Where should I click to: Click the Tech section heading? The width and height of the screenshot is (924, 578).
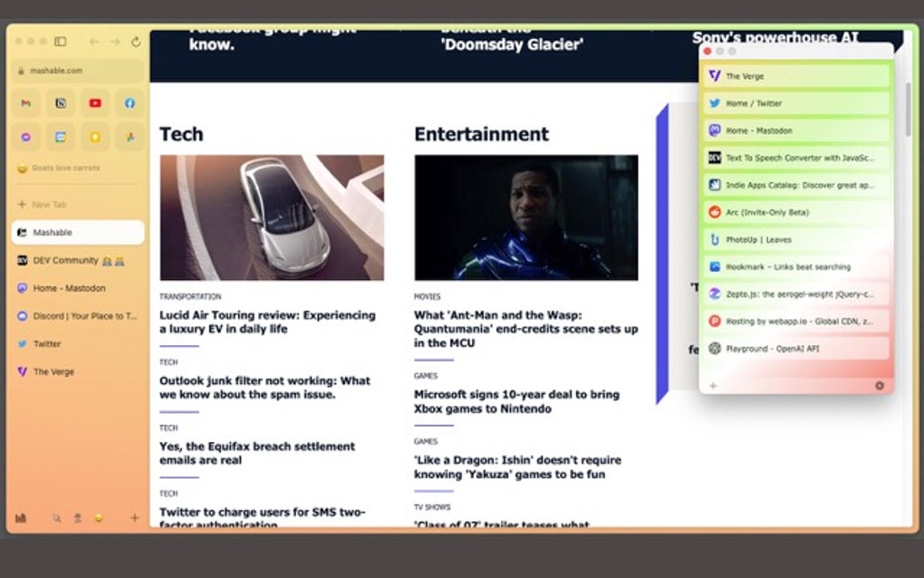(x=181, y=134)
